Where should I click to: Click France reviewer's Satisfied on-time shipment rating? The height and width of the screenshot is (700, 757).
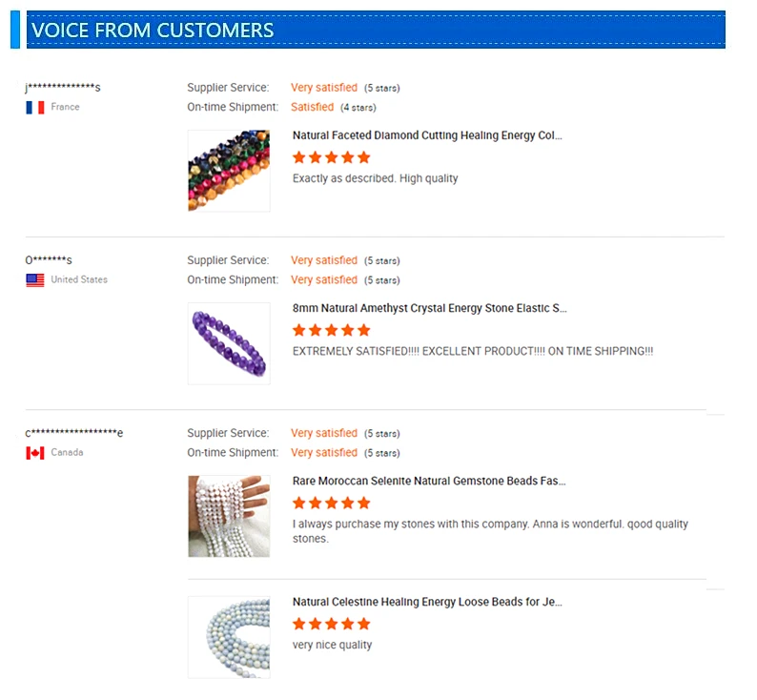[312, 107]
